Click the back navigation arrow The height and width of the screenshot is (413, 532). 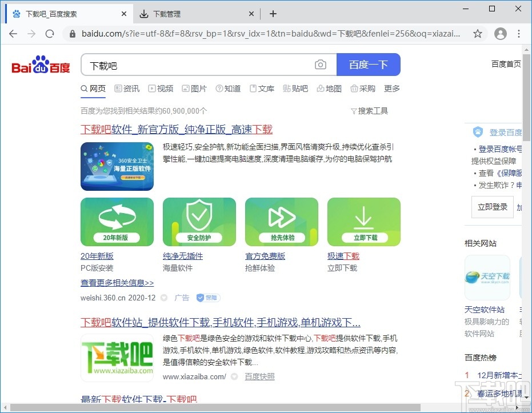point(13,34)
